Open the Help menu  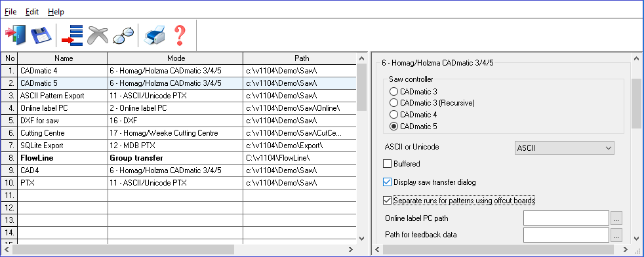click(x=56, y=12)
